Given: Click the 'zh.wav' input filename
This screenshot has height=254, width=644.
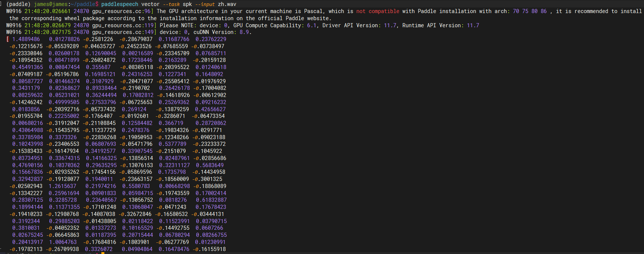Looking at the screenshot, I should point(227,4).
